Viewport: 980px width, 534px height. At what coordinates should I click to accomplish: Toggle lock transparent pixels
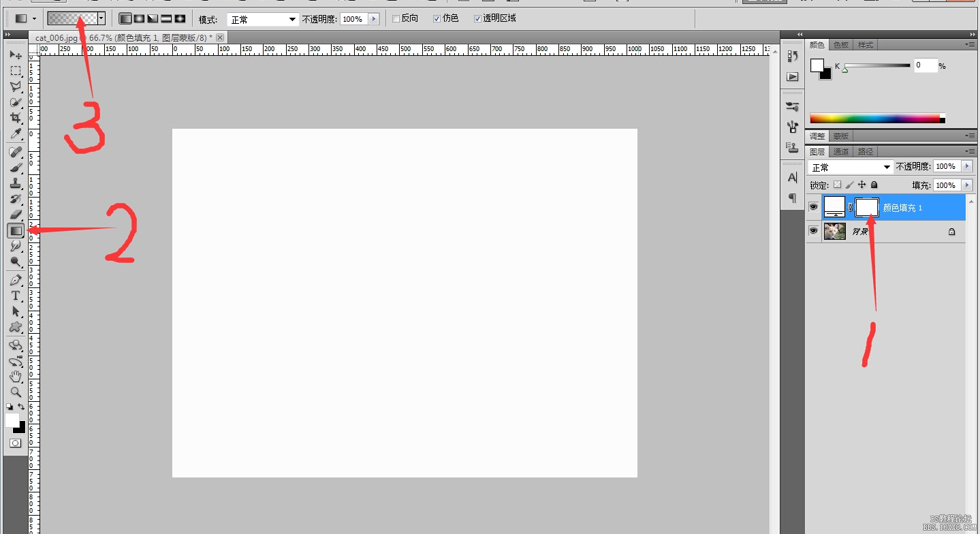click(838, 185)
